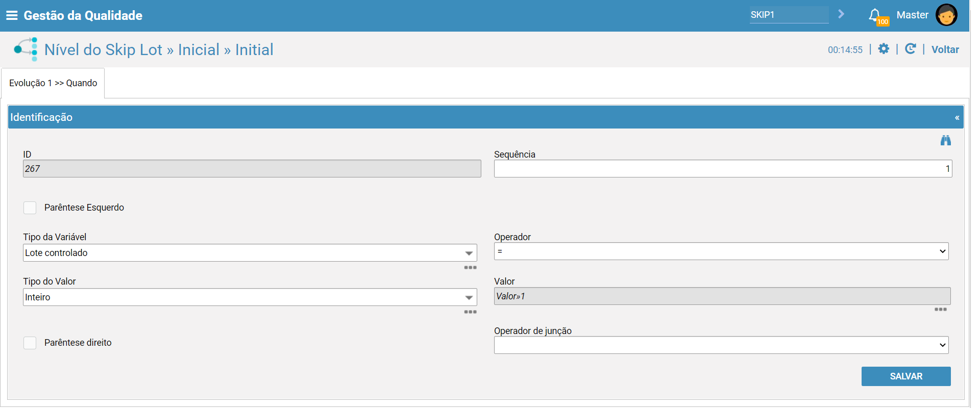Viewport: 980px width, 409px height.
Task: Collapse the Identificação panel
Action: [957, 118]
